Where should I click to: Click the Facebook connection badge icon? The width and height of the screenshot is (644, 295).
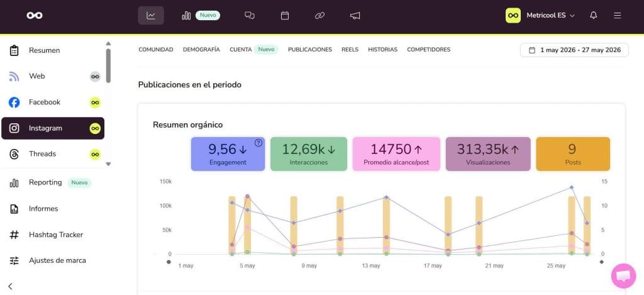point(96,103)
